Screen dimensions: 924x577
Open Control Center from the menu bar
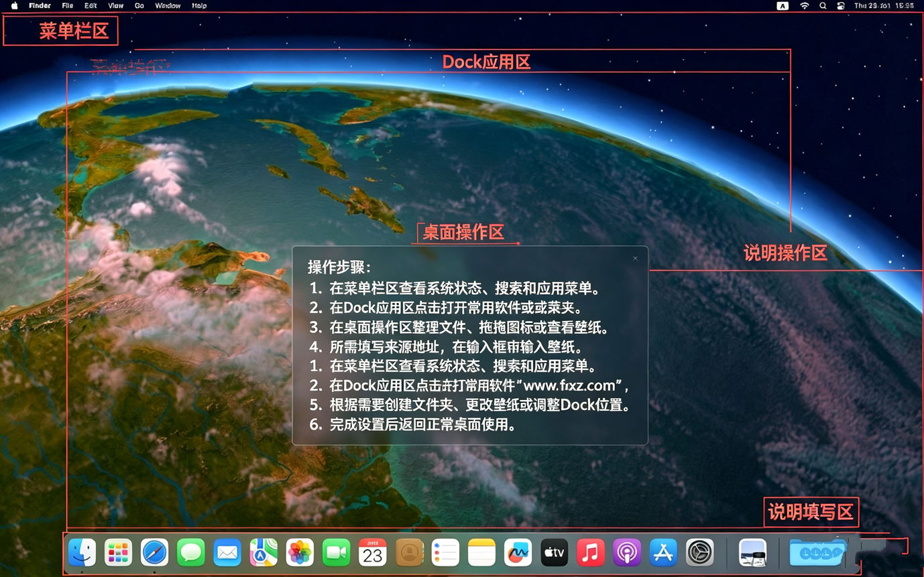tap(841, 5)
